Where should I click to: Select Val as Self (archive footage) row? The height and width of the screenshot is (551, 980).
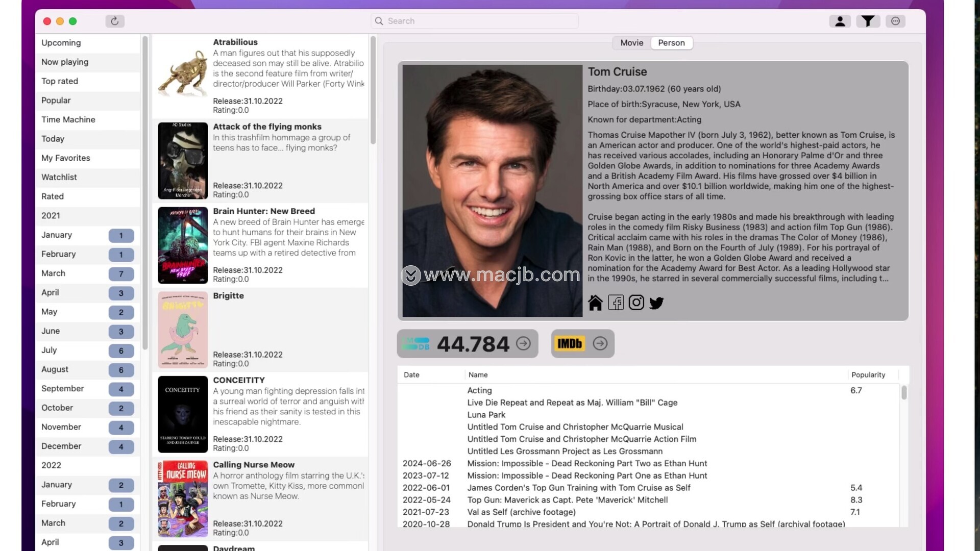pos(648,512)
